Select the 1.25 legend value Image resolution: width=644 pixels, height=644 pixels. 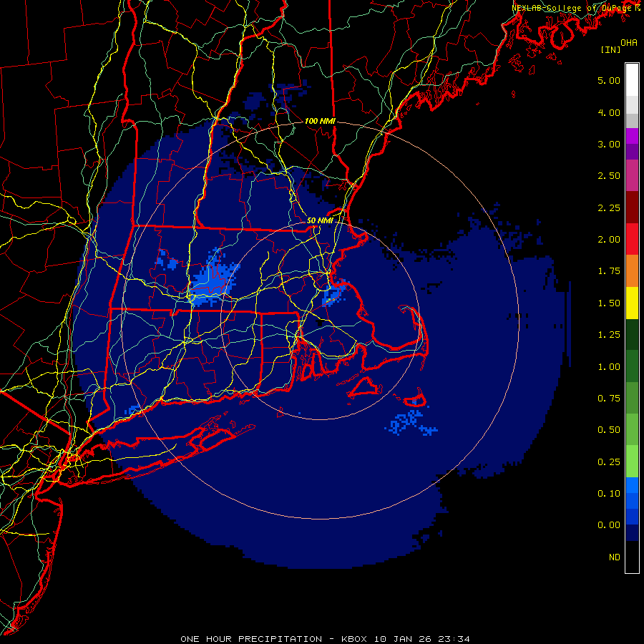[x=609, y=335]
